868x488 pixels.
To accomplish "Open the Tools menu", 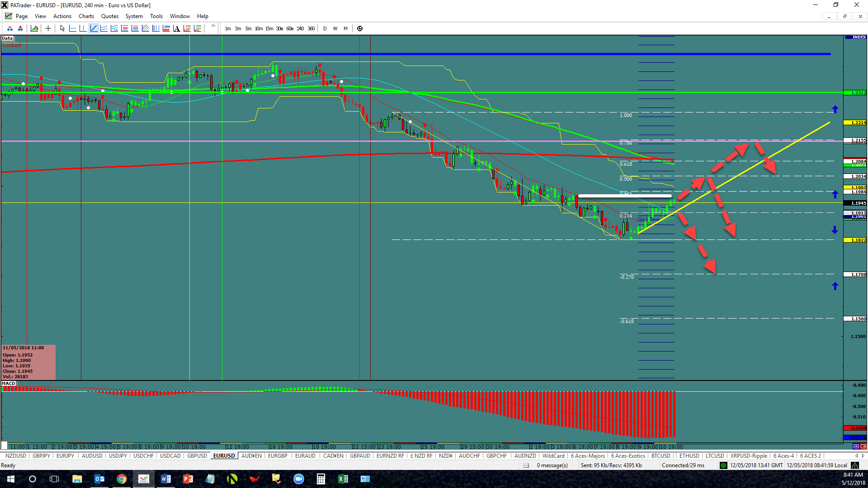I will coord(156,16).
